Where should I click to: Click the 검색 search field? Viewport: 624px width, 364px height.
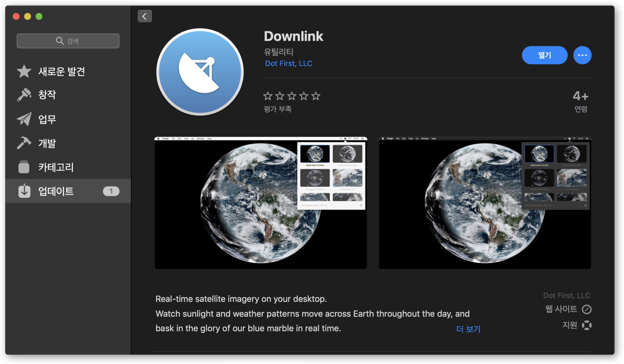[x=68, y=41]
